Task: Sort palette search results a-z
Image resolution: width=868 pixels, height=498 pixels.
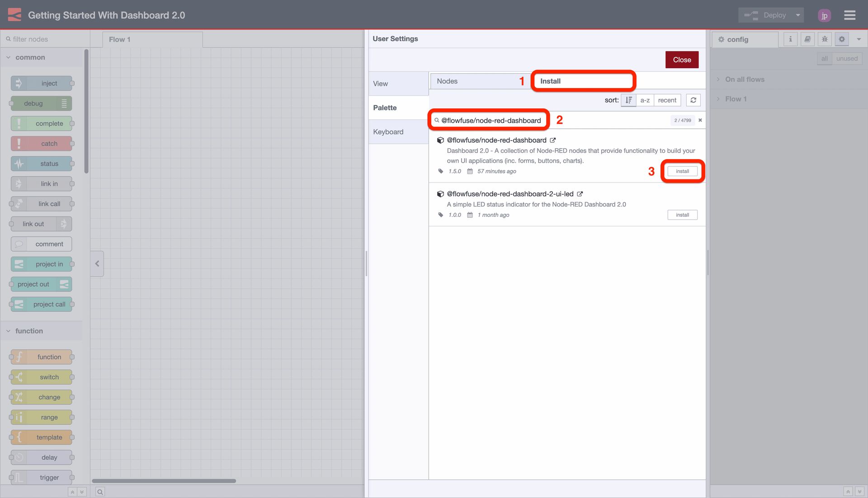Action: (x=645, y=100)
